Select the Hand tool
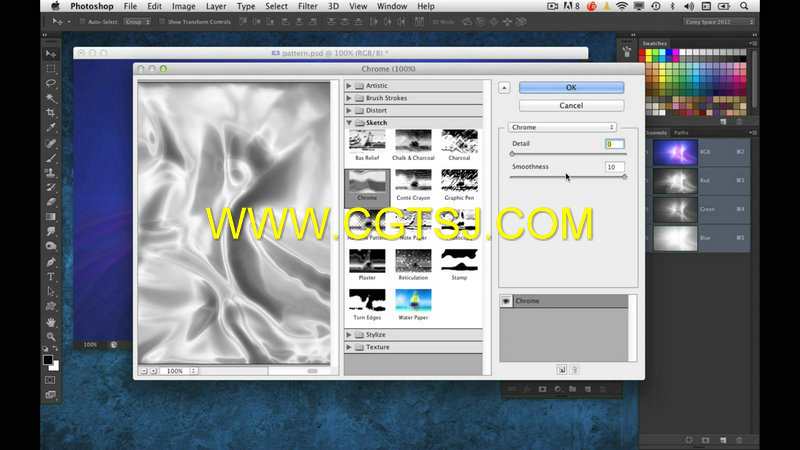 (51, 322)
